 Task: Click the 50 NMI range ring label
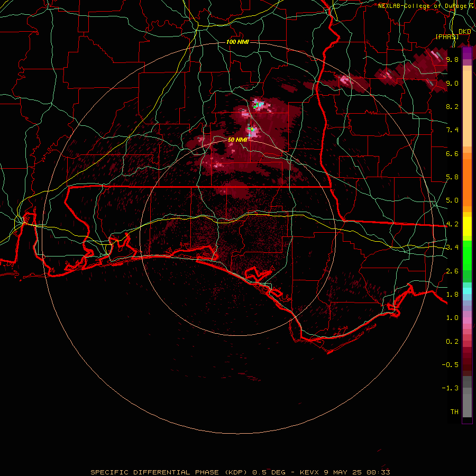(237, 140)
